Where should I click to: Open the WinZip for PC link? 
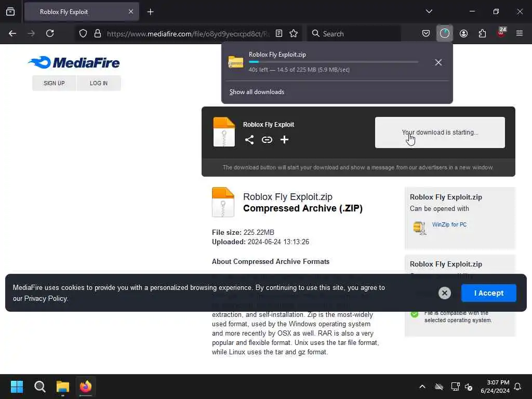coord(449,224)
